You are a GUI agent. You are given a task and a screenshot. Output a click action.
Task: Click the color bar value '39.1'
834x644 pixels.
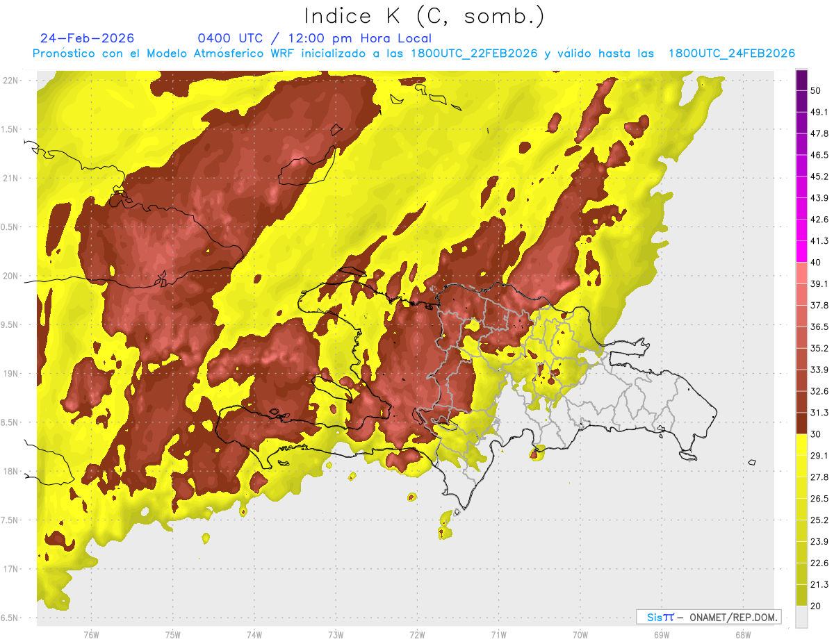pyautogui.click(x=819, y=283)
